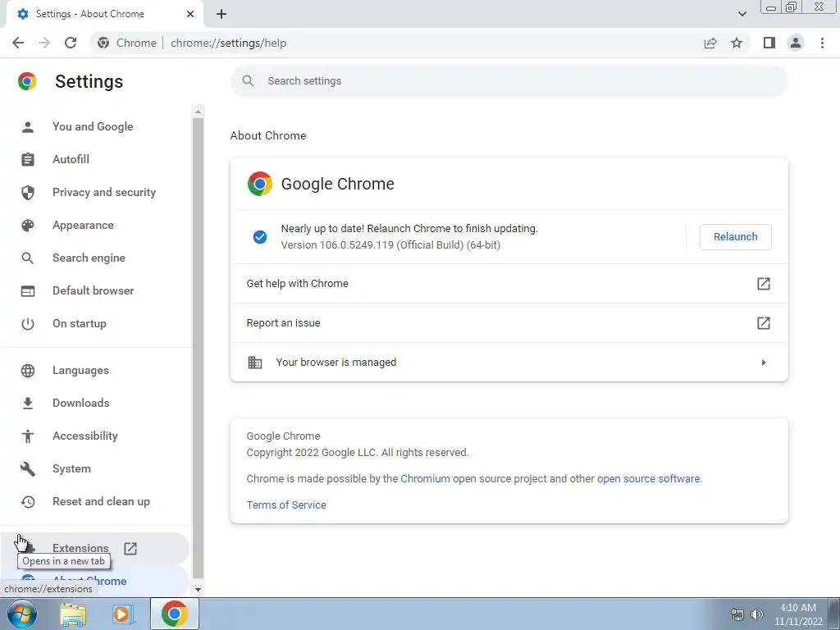The height and width of the screenshot is (630, 840).
Task: Open Appearance settings
Action: coord(83,225)
